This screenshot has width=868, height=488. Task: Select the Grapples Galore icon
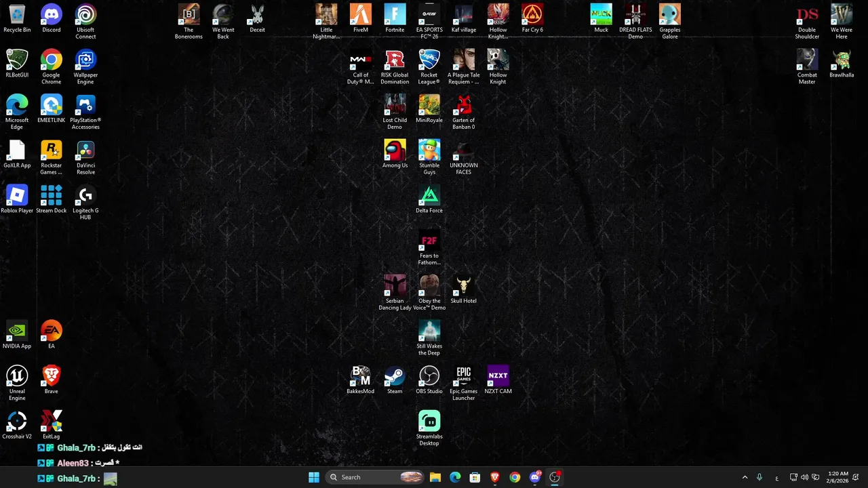(670, 22)
